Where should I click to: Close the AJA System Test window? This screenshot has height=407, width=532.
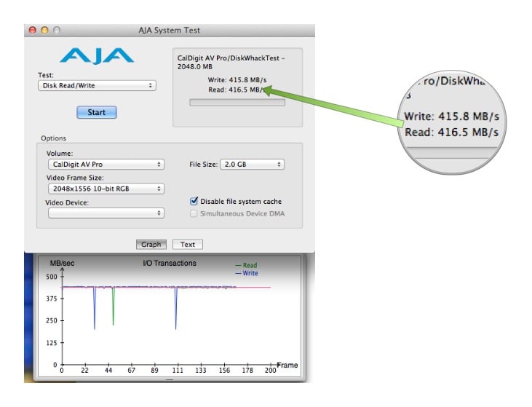tap(33, 30)
